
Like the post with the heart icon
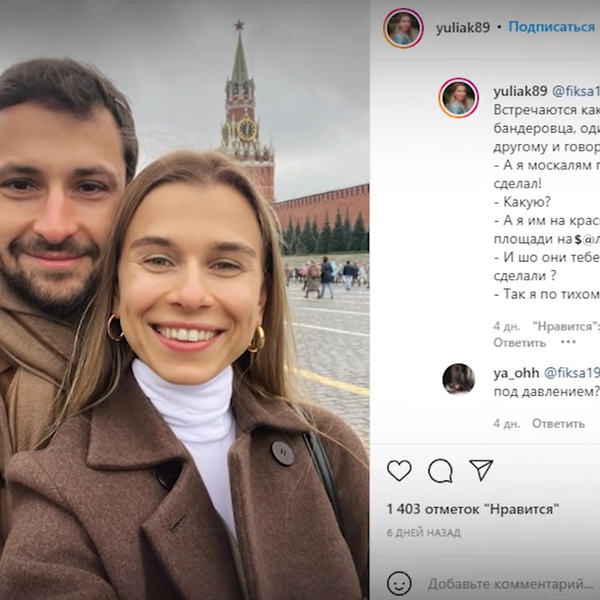coord(399,470)
